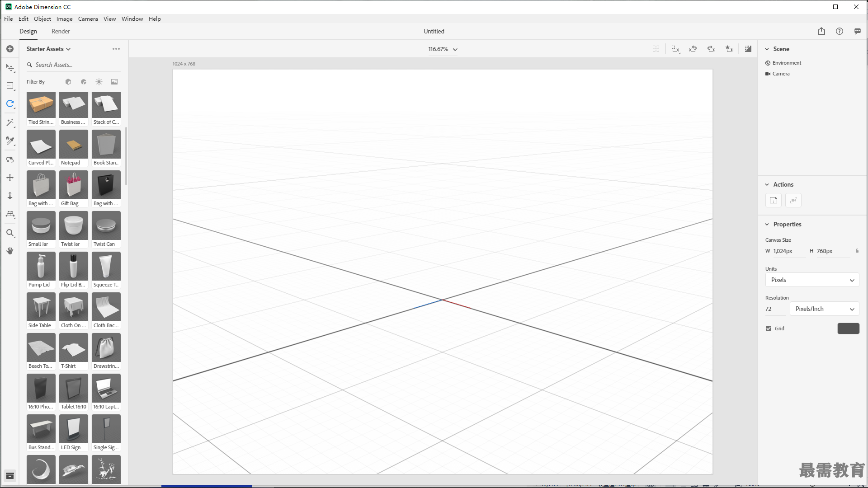Collapse the Actions panel

767,184
